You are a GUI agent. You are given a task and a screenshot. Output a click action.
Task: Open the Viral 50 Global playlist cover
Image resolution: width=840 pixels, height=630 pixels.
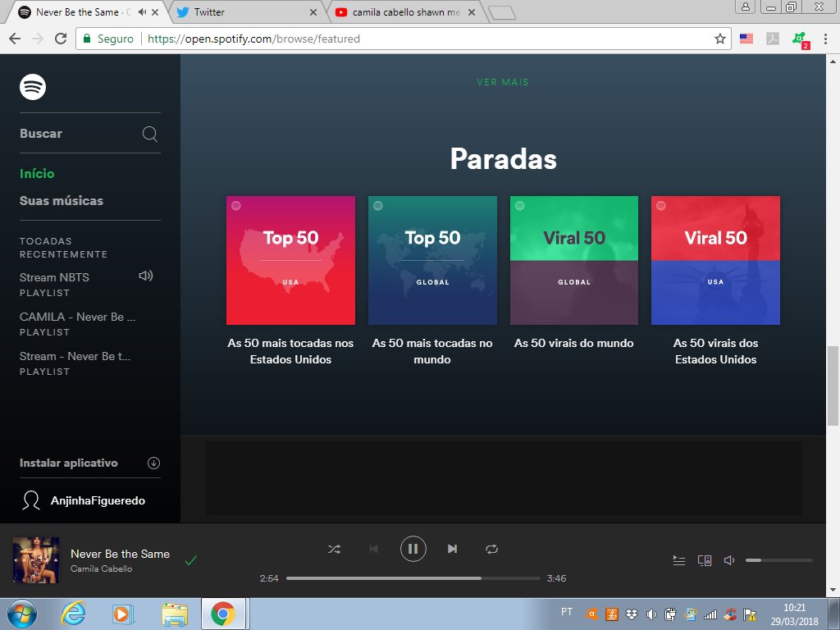pyautogui.click(x=573, y=260)
